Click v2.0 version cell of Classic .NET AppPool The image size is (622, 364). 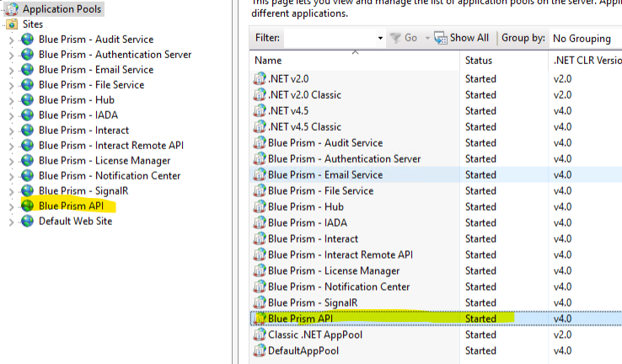pos(562,335)
